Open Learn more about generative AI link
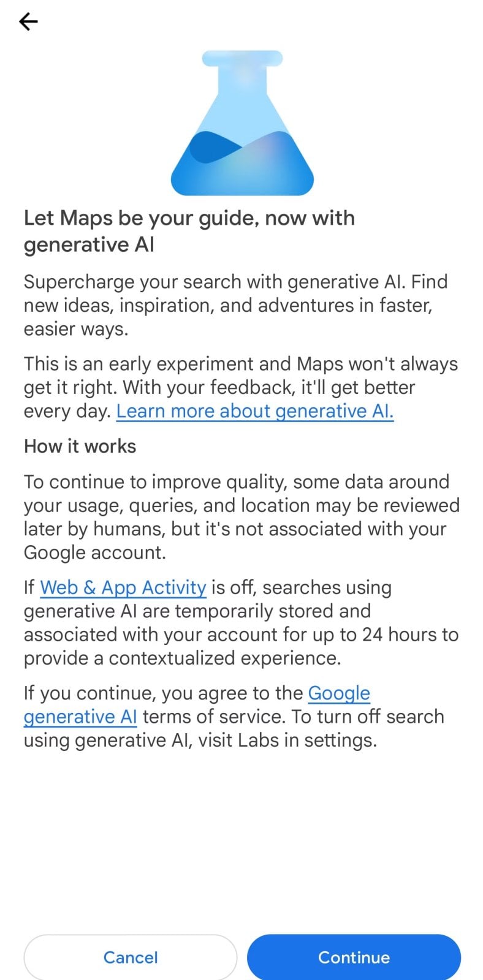This screenshot has height=980, width=483. [254, 411]
